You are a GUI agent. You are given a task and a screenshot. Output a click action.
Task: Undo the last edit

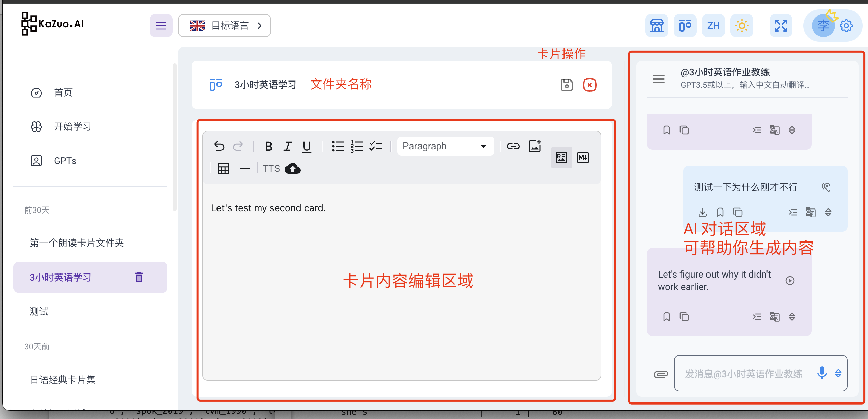coord(219,146)
